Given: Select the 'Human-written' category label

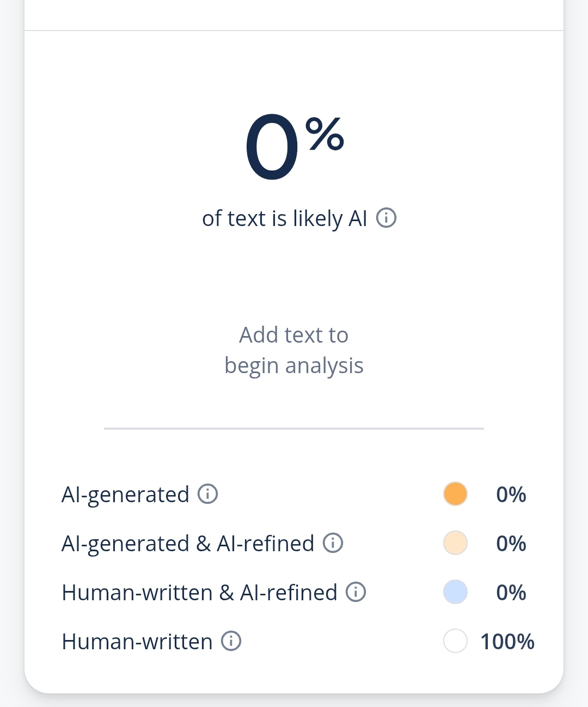Looking at the screenshot, I should [137, 642].
